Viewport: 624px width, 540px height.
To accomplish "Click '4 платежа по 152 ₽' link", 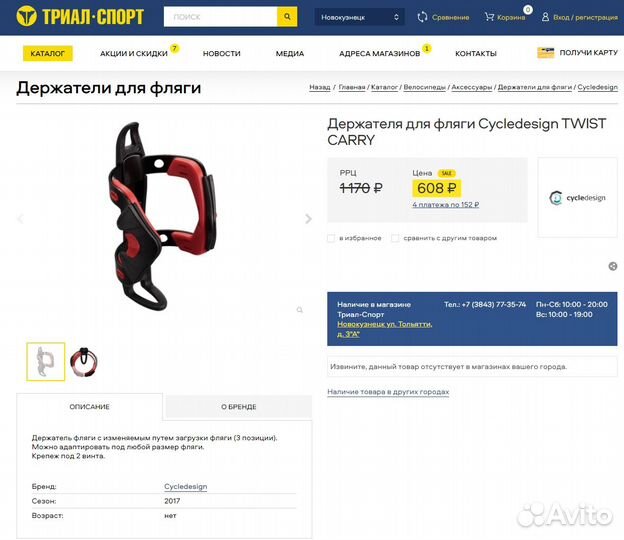I will pyautogui.click(x=446, y=205).
